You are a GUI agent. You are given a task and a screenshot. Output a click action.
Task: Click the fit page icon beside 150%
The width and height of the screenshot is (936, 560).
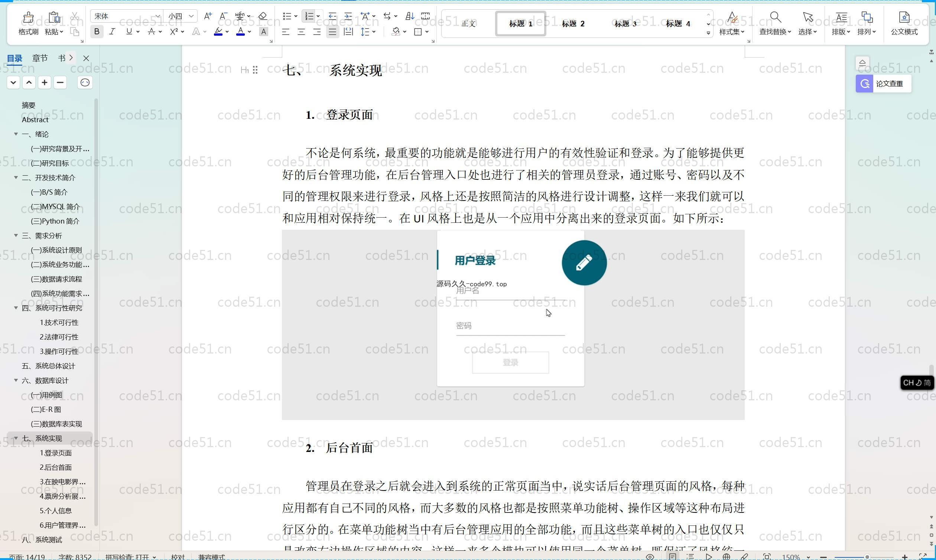pyautogui.click(x=767, y=557)
